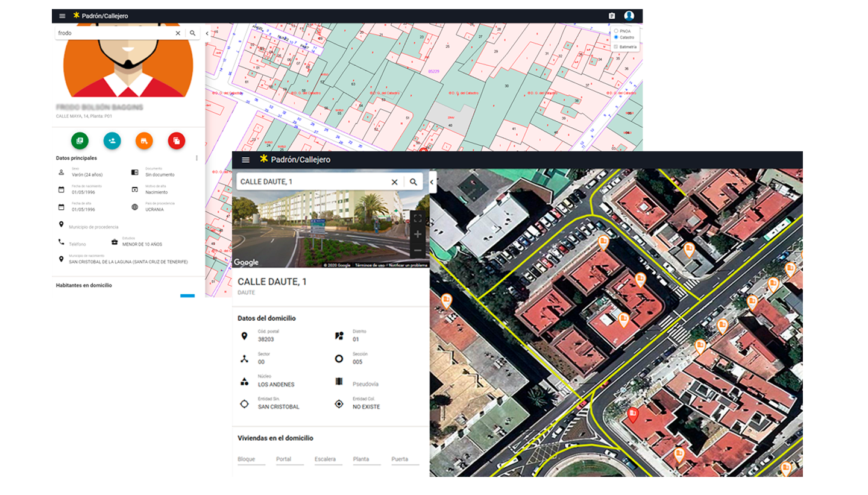Click the orange change address button
Screen dimensions: 868x495
pyautogui.click(x=144, y=140)
